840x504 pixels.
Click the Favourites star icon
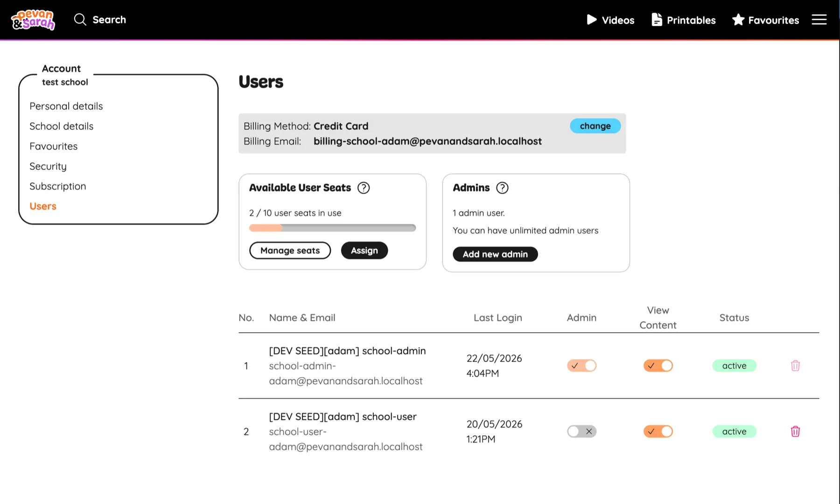coord(738,20)
